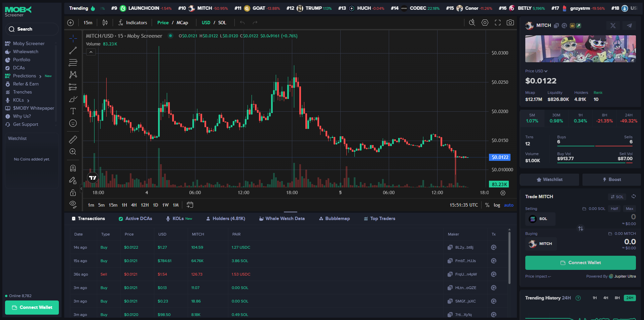Expand the Price USD dropdown
This screenshot has width=644, height=320.
[x=536, y=71]
